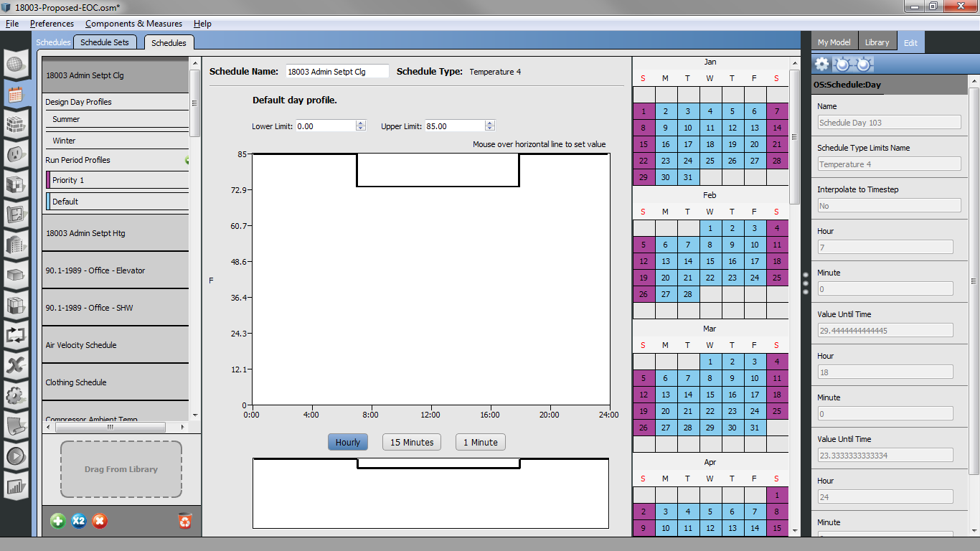Viewport: 980px width, 551px height.
Task: Select the Winter design day profile
Action: click(x=62, y=139)
